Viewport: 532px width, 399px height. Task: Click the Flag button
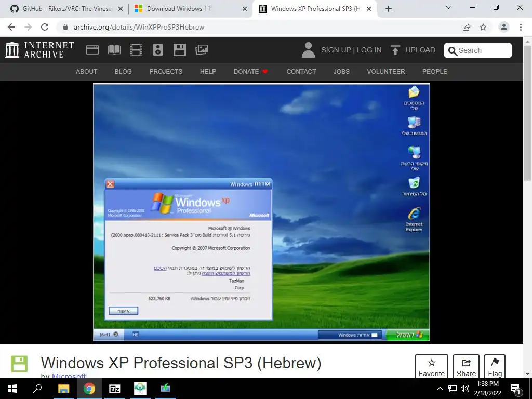tap(495, 367)
